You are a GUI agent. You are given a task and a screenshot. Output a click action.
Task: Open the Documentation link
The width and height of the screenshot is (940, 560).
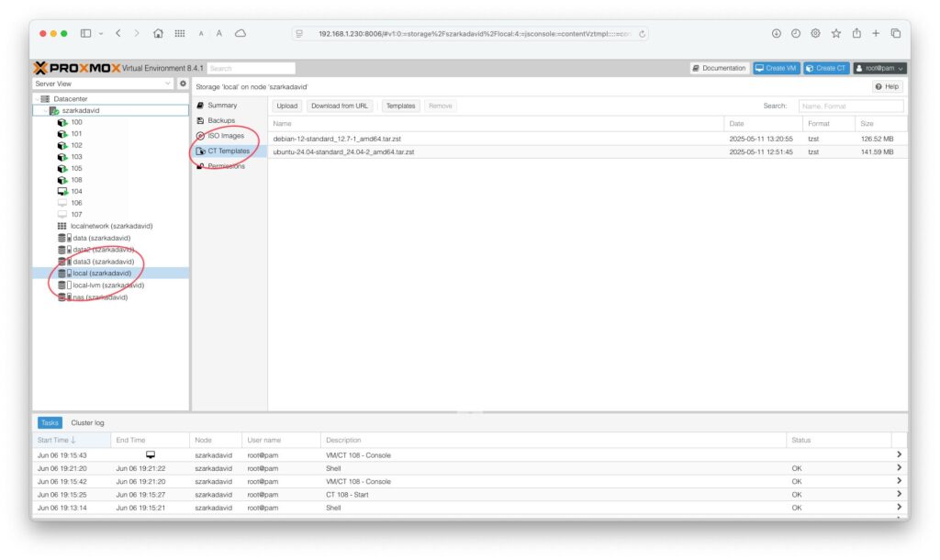720,68
